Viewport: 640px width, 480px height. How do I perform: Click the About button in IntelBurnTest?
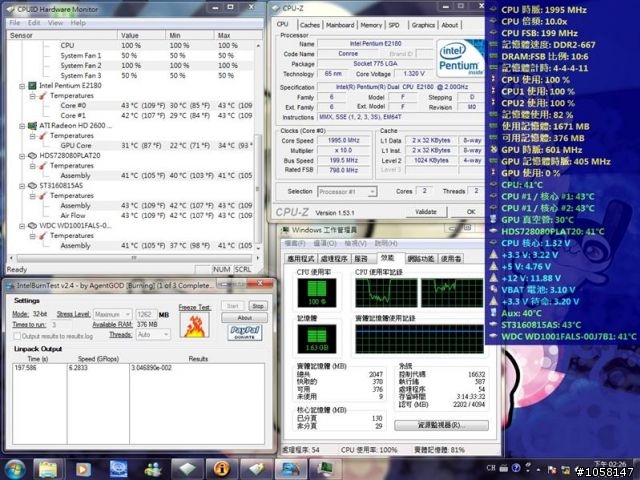(244, 318)
